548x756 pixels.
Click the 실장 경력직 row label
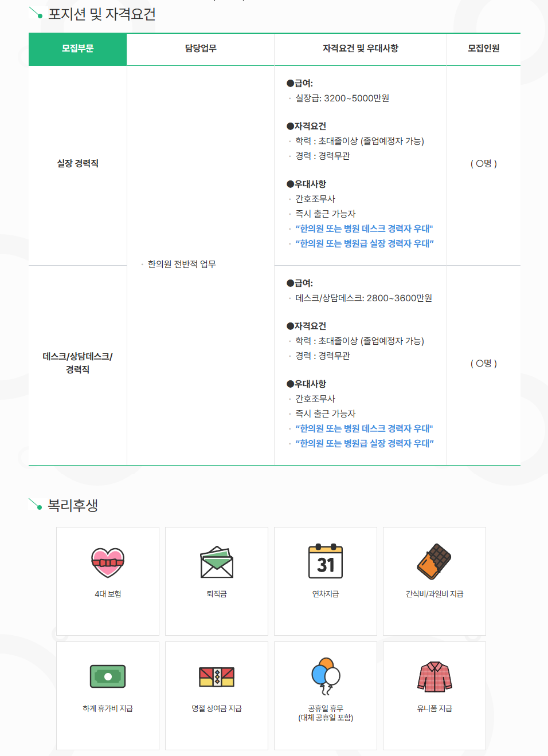78,164
